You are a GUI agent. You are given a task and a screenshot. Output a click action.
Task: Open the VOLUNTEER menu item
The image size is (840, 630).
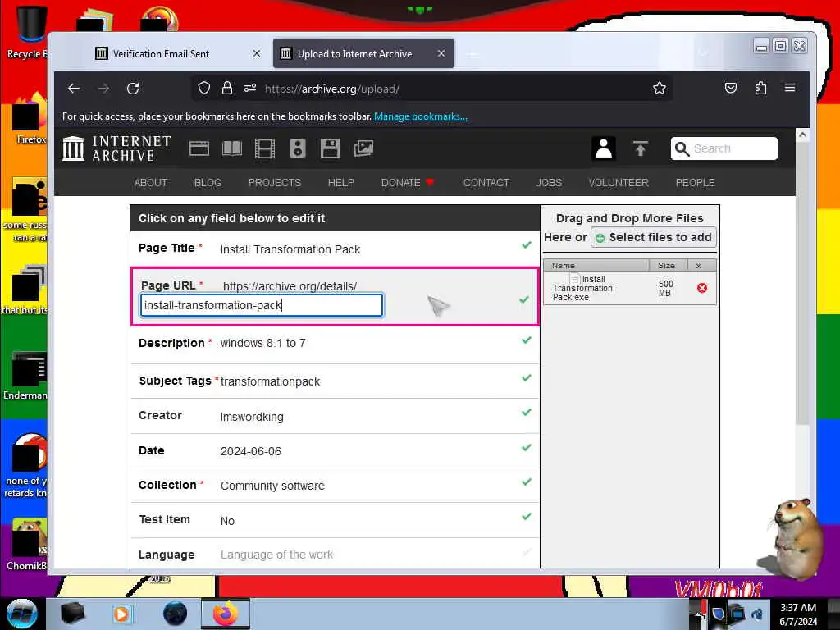click(x=619, y=183)
